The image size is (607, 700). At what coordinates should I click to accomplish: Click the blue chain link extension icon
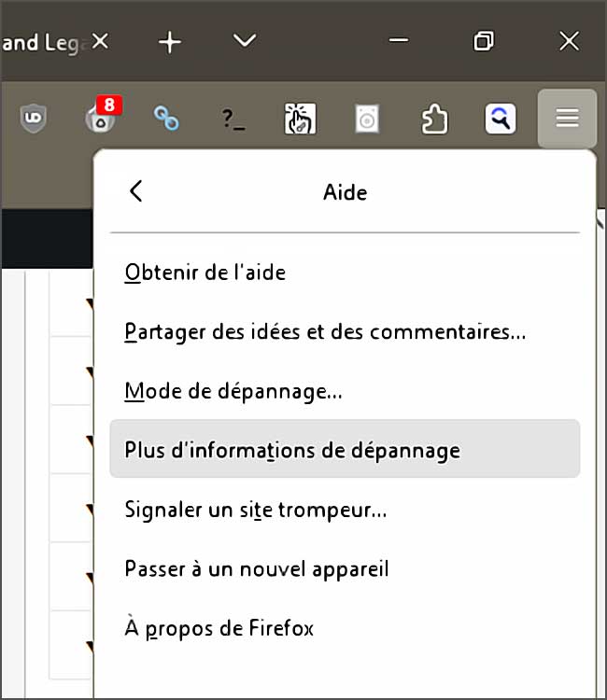[x=166, y=119]
